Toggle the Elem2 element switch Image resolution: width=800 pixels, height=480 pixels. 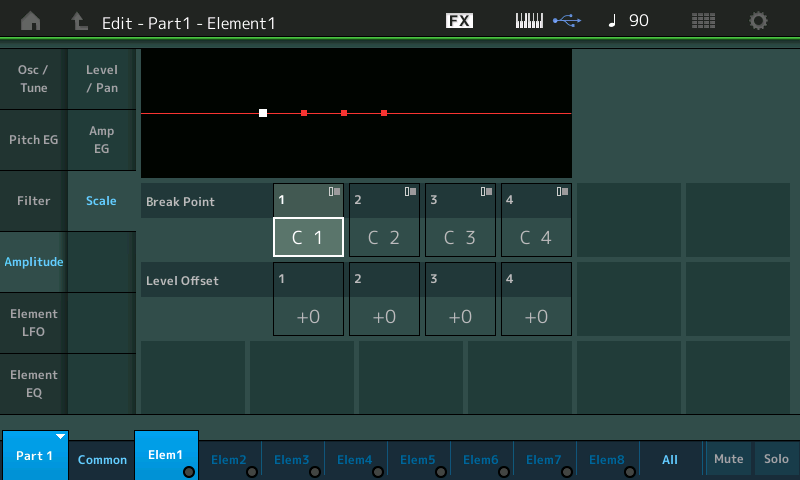(230, 459)
